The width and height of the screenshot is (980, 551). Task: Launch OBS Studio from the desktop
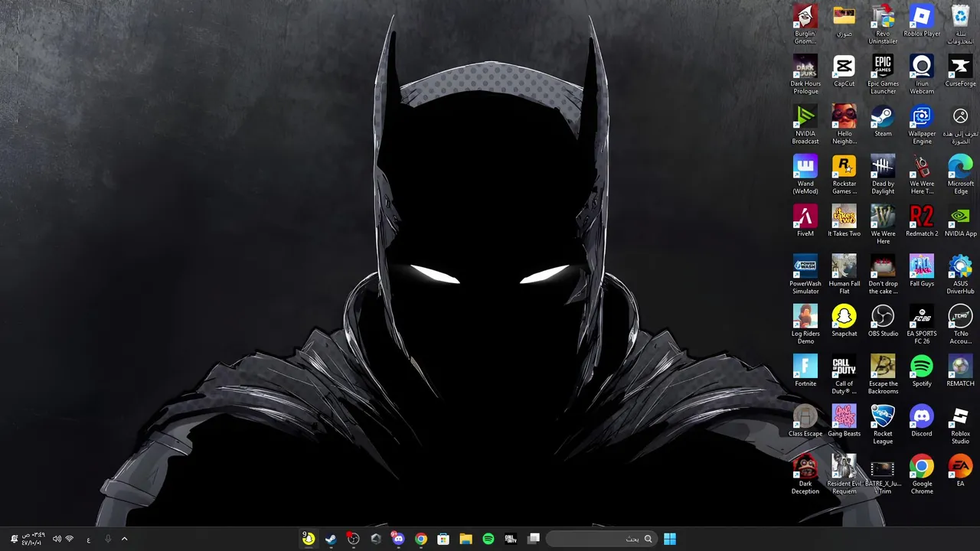(x=883, y=321)
